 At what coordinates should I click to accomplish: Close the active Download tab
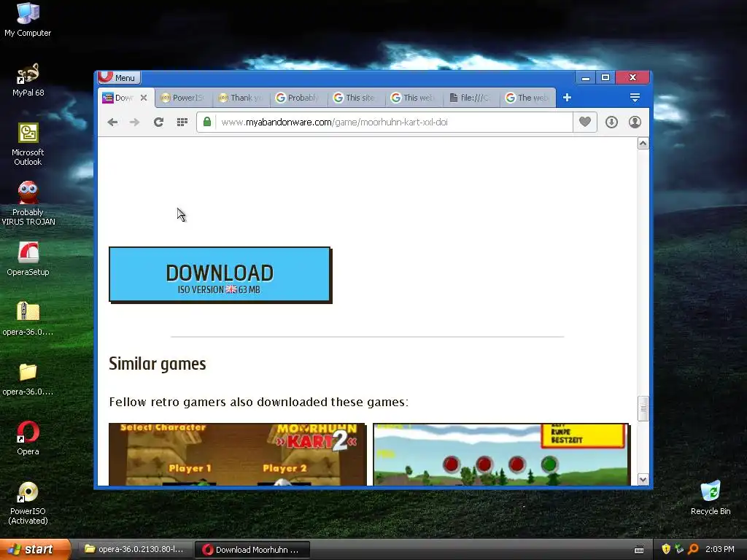coord(144,98)
